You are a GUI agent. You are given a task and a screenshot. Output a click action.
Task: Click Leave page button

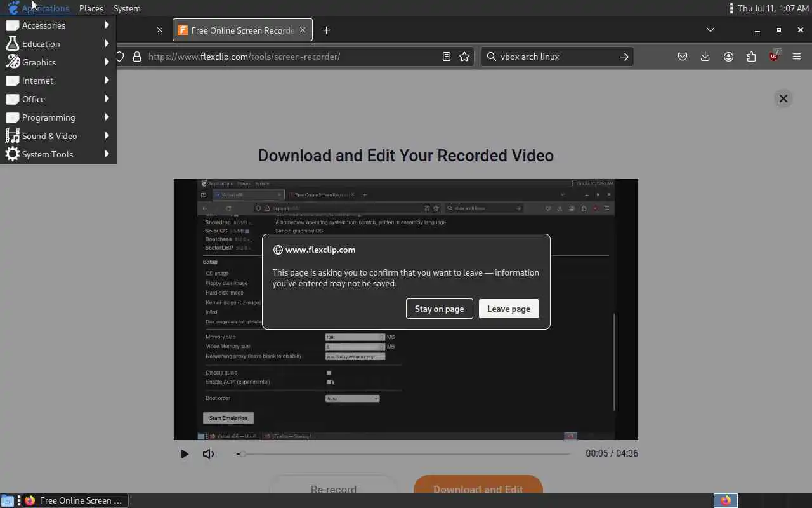[509, 309]
